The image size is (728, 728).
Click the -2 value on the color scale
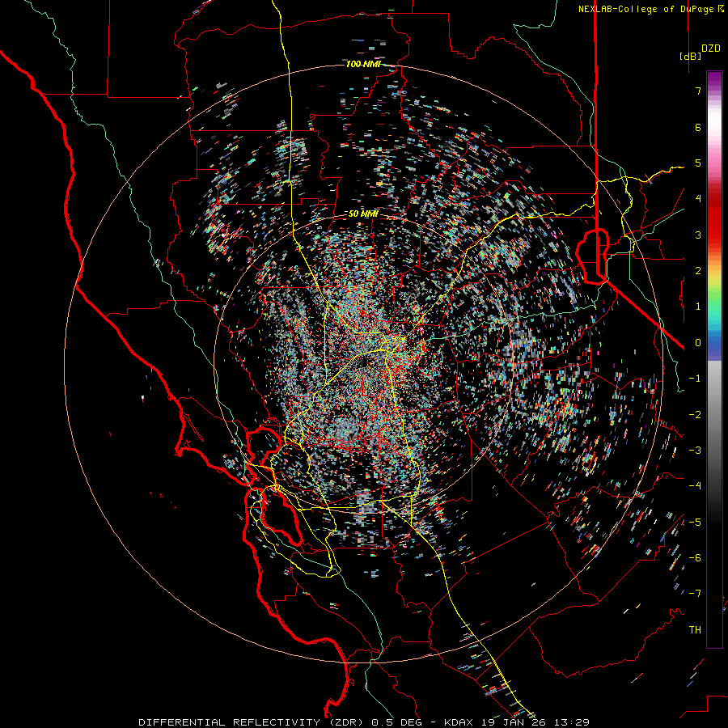click(x=695, y=415)
